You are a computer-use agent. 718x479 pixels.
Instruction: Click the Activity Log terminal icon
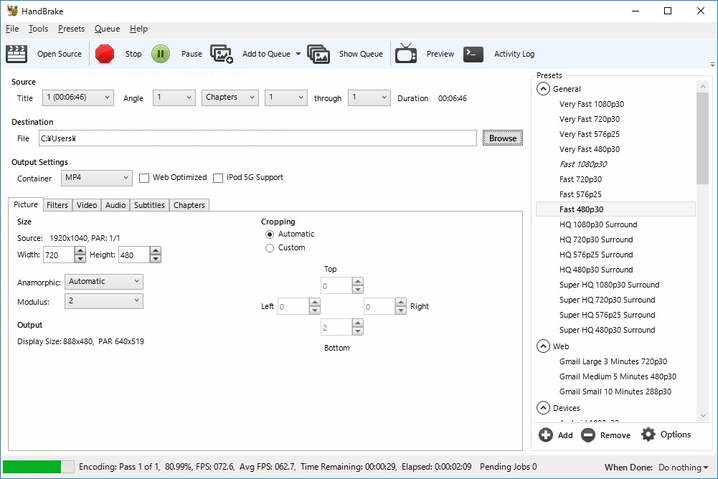473,54
